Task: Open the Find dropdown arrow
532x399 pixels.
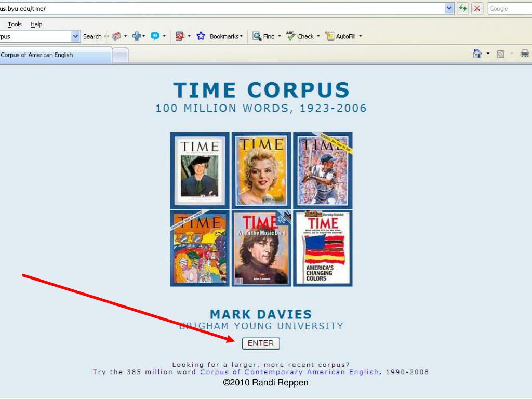Action: tap(280, 36)
